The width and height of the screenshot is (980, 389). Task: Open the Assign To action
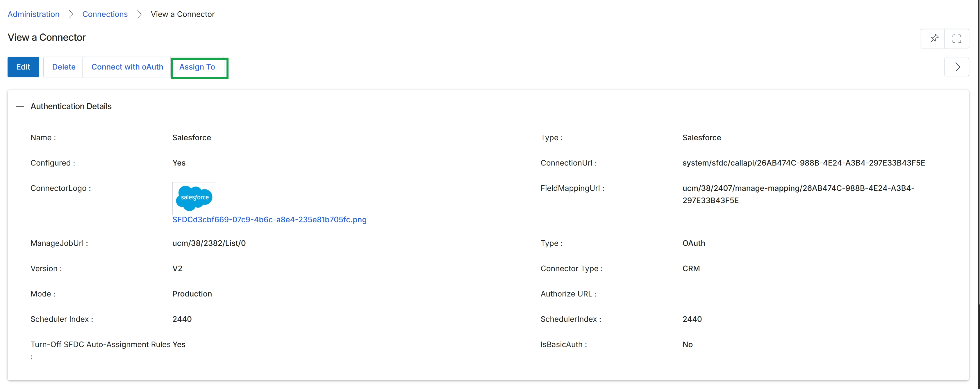(197, 67)
